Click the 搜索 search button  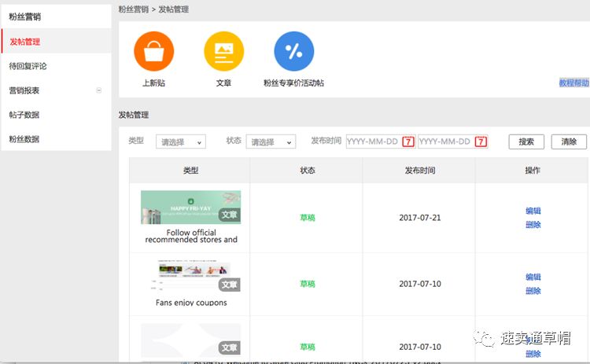pos(526,142)
